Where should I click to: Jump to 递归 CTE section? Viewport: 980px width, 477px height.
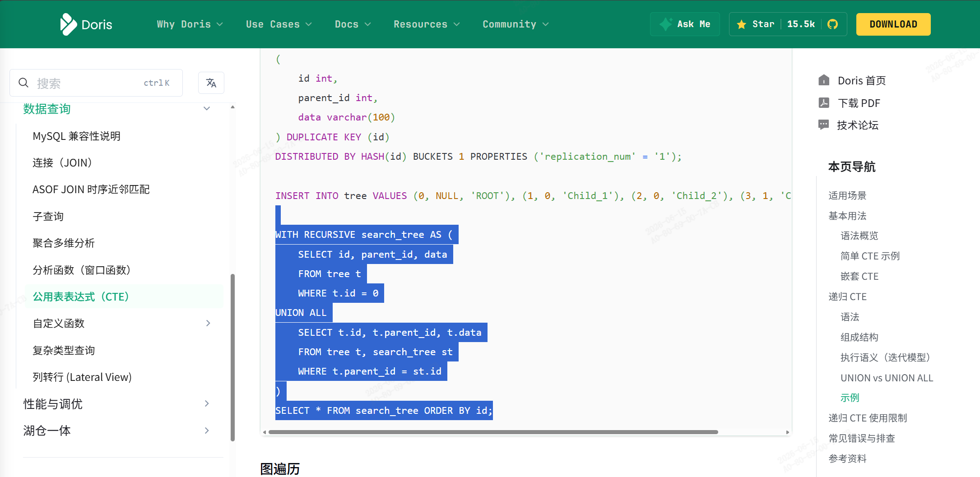coord(847,296)
